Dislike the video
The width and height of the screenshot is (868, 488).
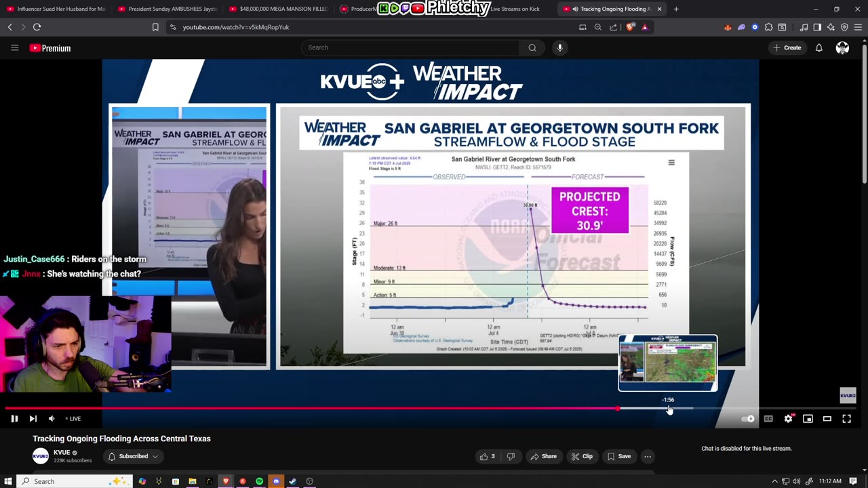click(511, 456)
